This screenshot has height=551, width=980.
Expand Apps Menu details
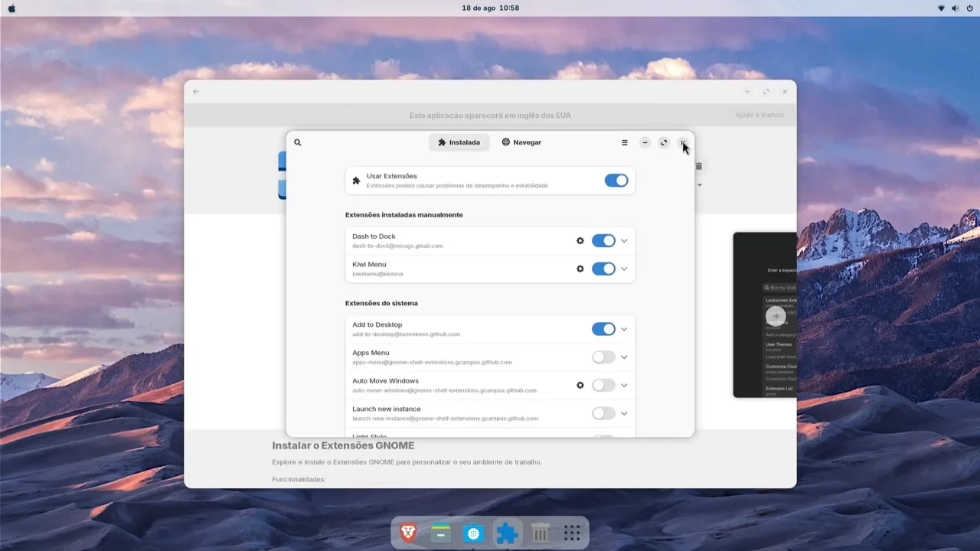pos(624,357)
